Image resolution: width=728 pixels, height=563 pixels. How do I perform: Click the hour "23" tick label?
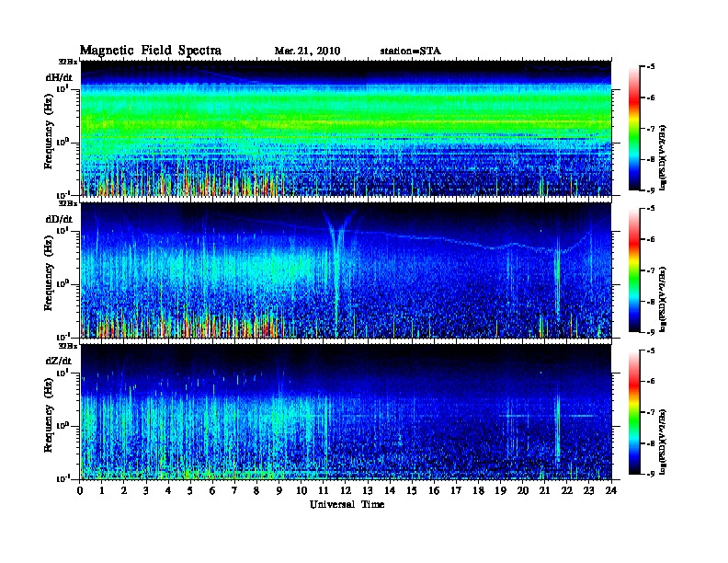pos(589,490)
